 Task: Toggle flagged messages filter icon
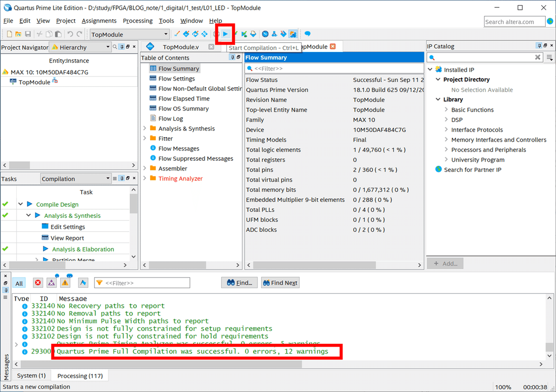point(83,283)
